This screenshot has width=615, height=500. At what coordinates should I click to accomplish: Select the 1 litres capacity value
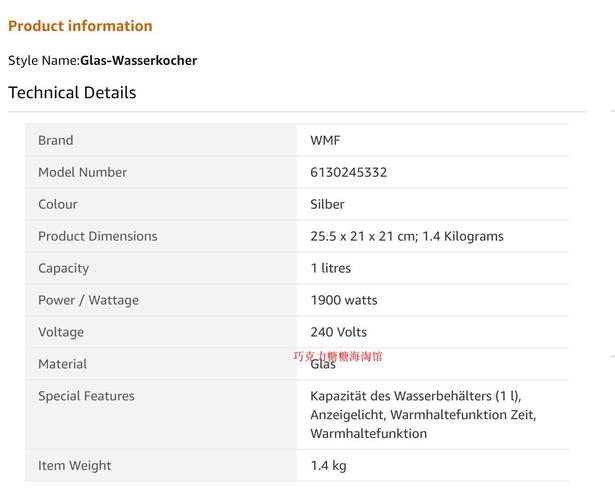330,268
